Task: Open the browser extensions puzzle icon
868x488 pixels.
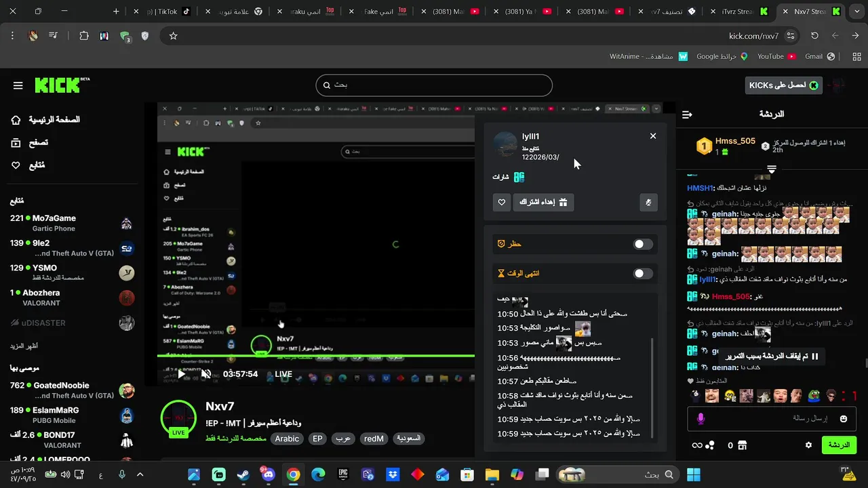Action: 84,36
